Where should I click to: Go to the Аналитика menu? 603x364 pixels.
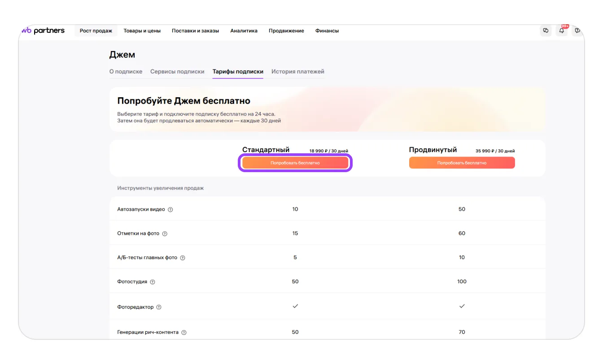[244, 31]
